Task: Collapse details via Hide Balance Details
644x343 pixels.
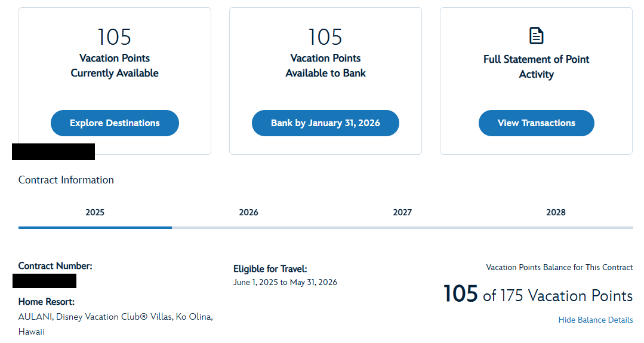Action: [595, 320]
